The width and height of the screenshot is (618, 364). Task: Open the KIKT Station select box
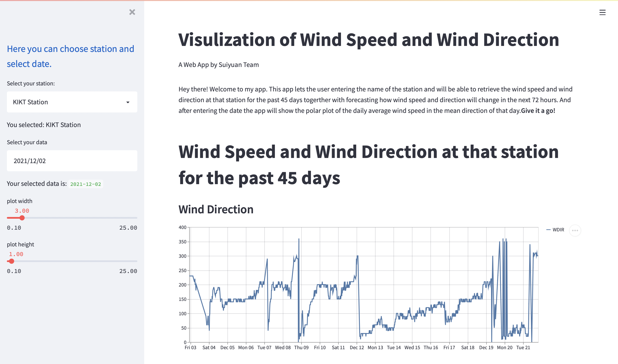[66, 102]
